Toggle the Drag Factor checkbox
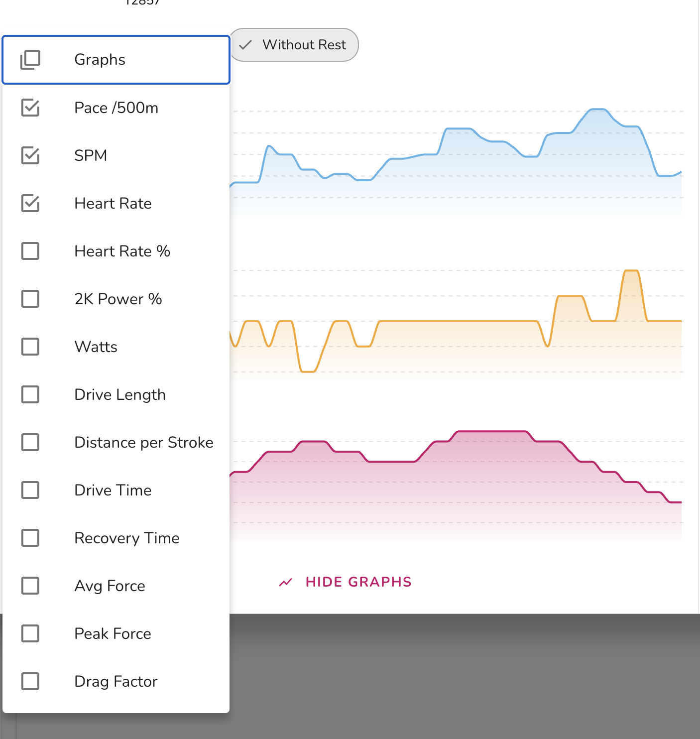 (x=30, y=681)
